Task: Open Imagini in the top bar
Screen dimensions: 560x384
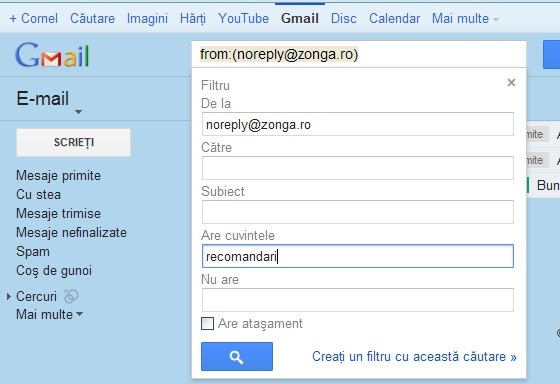Action: click(x=147, y=18)
